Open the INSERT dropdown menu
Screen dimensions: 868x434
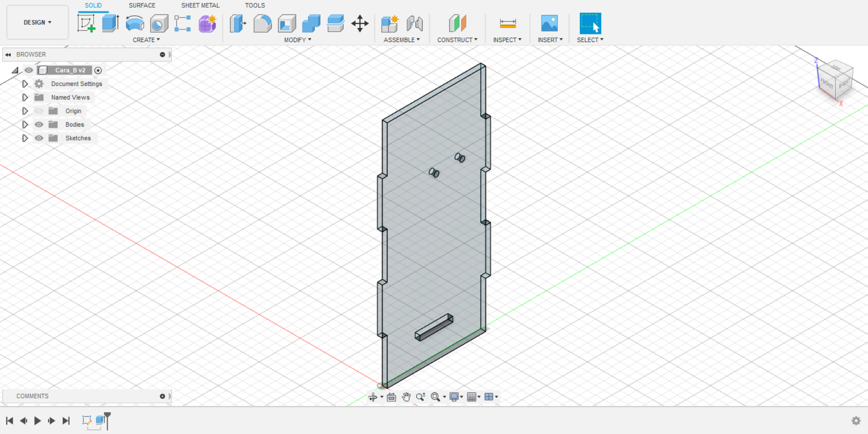(x=550, y=40)
